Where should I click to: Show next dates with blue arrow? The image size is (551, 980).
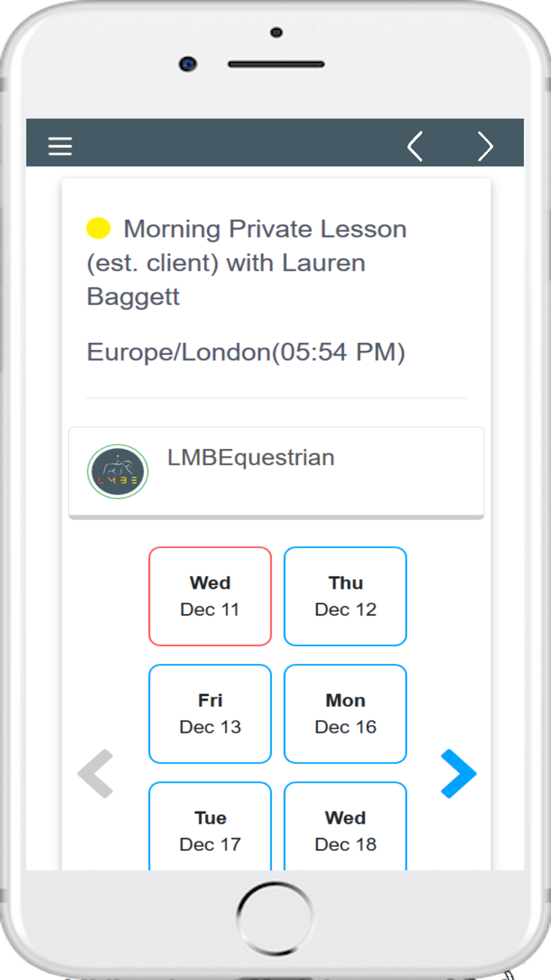click(458, 773)
